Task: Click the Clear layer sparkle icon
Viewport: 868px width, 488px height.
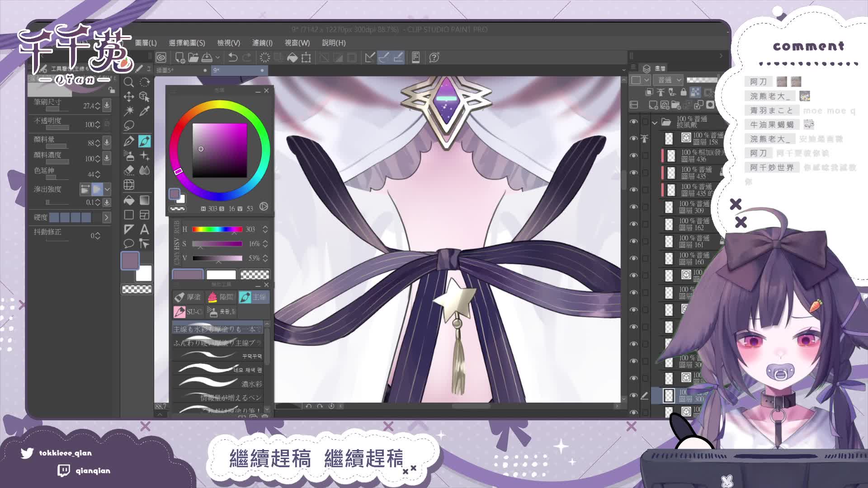Action: (265, 57)
